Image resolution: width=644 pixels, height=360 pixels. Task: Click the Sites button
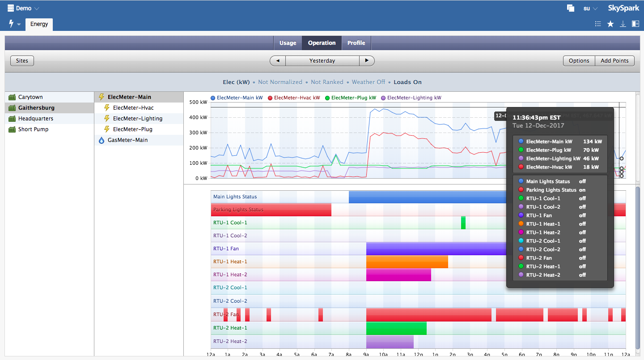pos(22,61)
